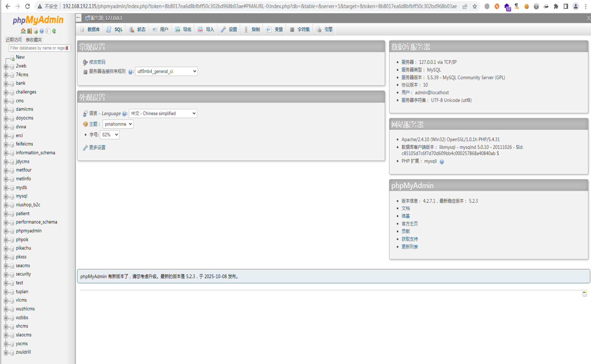Click help icon next to Language label
This screenshot has height=364, width=591.
pyautogui.click(x=124, y=114)
